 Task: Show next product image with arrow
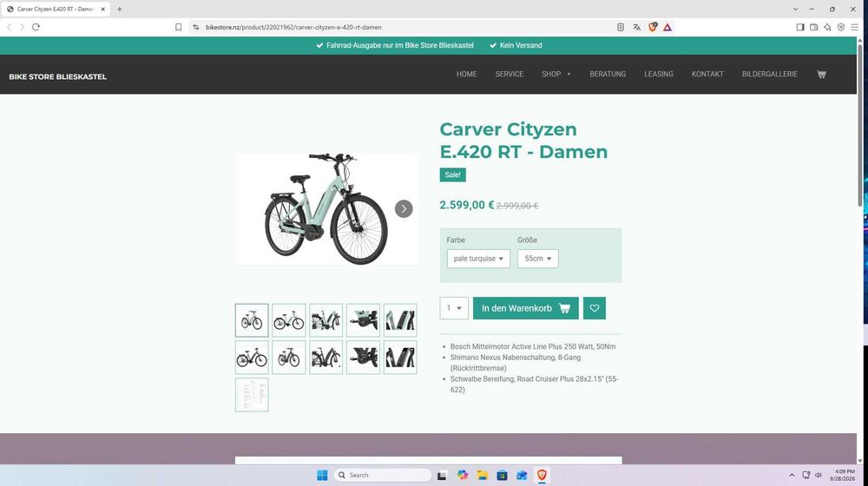click(404, 208)
